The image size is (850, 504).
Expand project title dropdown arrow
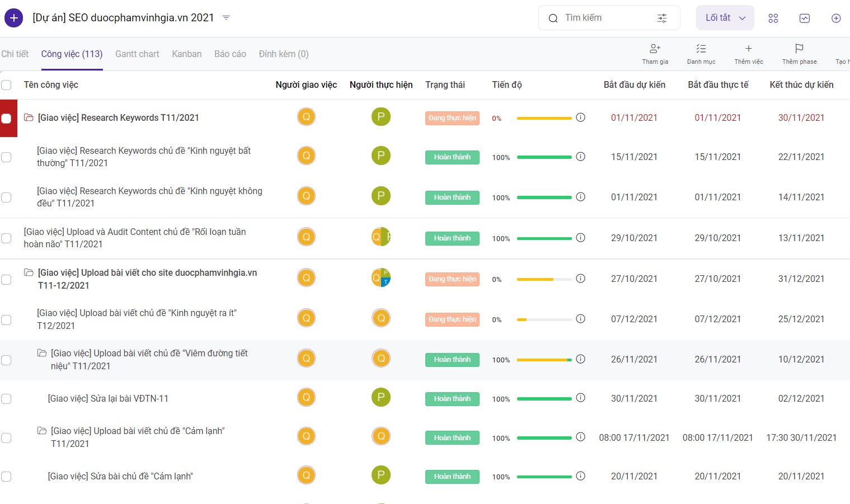click(226, 18)
